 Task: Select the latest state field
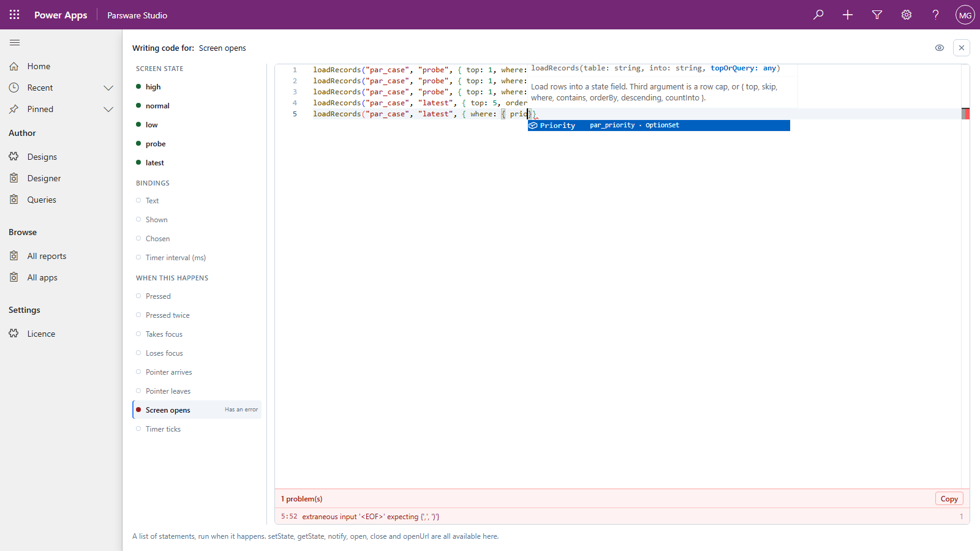coord(197,163)
